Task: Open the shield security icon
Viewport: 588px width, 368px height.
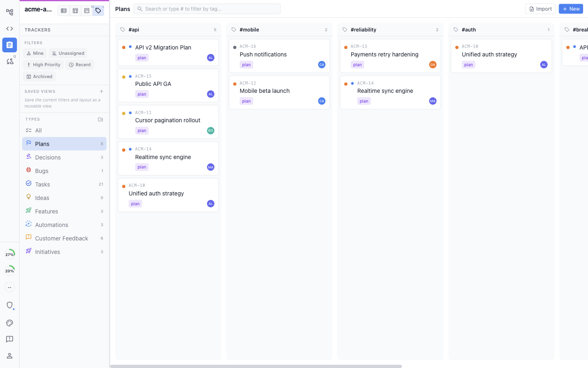Action: (9, 305)
